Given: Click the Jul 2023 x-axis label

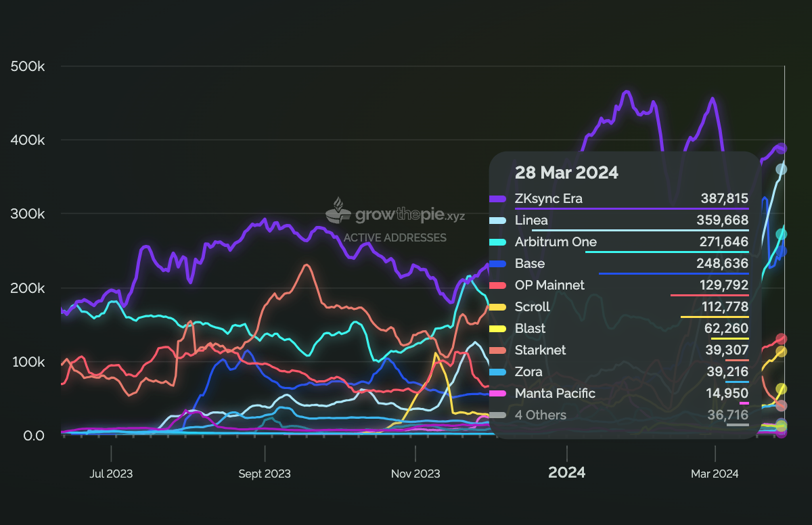Looking at the screenshot, I should pyautogui.click(x=111, y=474).
